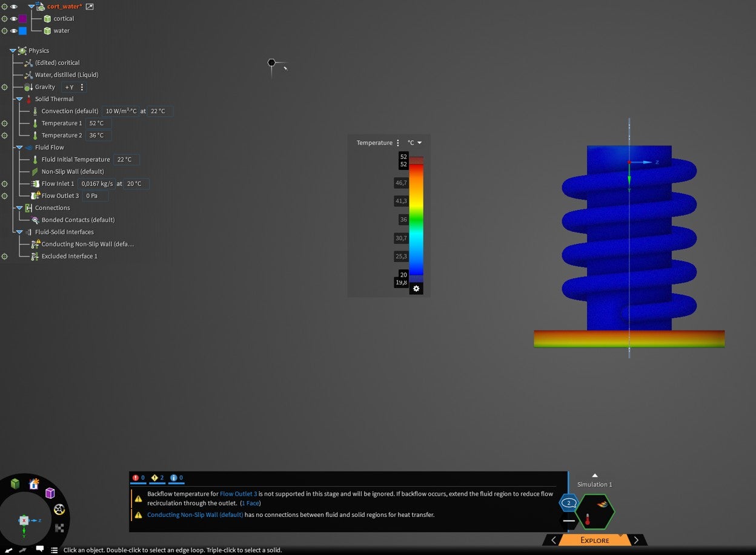Edit the Convection coefficient 10 W/m²·°C field

pos(120,111)
